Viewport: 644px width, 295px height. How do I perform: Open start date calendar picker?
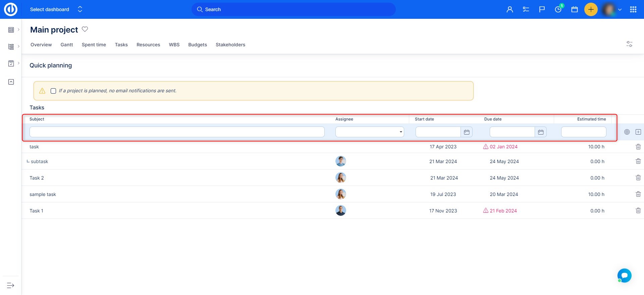tap(467, 132)
